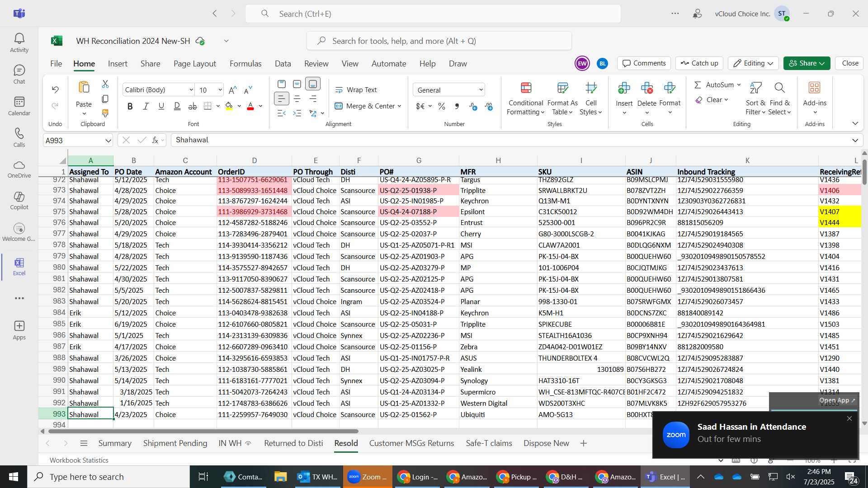Add a new sheet with plus button

click(x=583, y=443)
